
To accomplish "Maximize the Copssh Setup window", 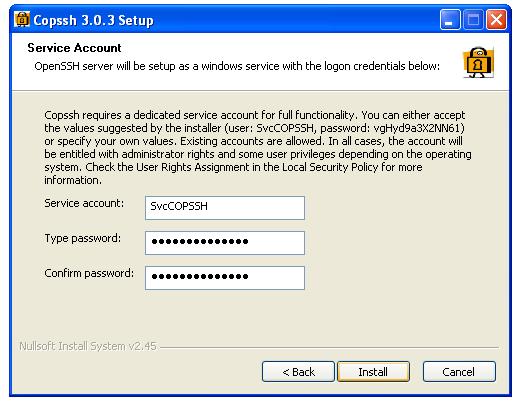I will (x=473, y=20).
